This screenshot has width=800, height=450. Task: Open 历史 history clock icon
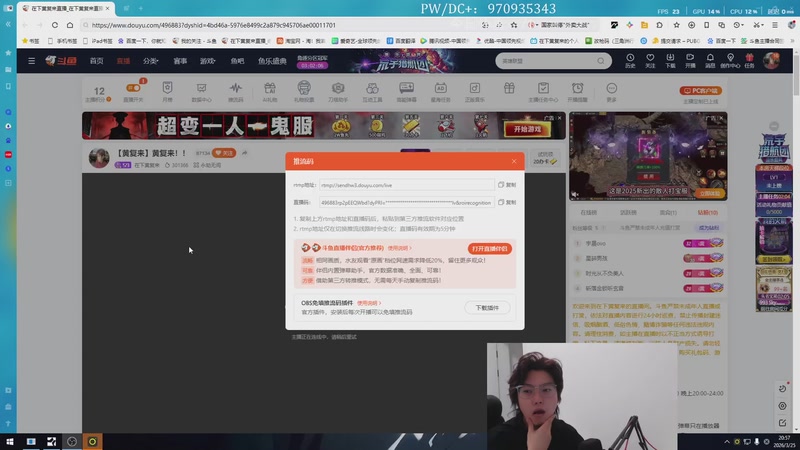pyautogui.click(x=630, y=61)
